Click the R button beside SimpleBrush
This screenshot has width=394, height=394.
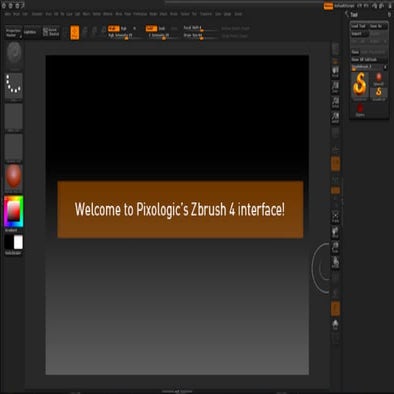[385, 67]
